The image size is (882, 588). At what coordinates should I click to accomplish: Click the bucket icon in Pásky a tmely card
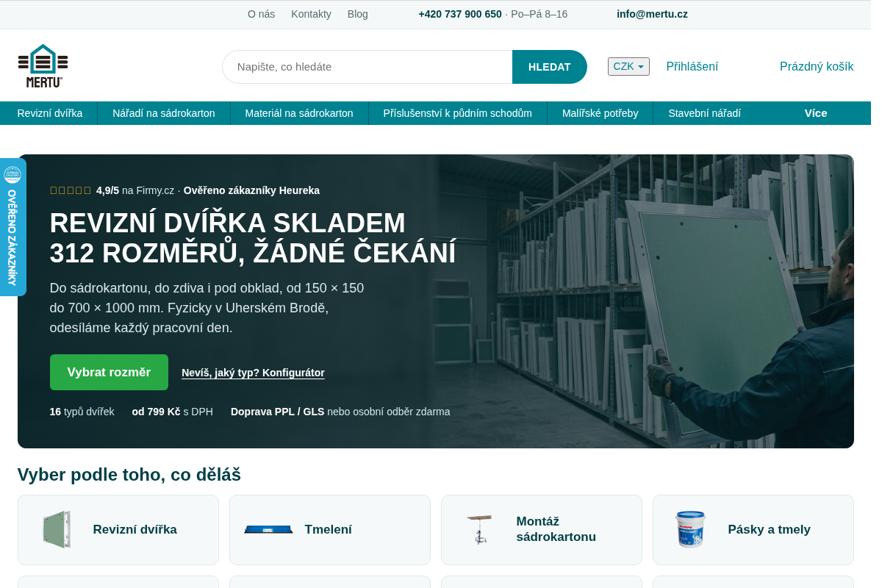[690, 529]
